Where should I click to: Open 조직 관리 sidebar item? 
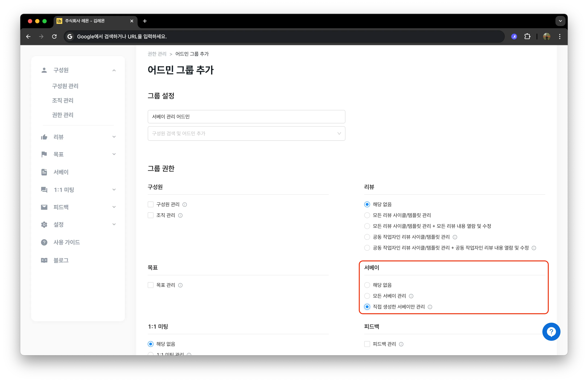coord(62,100)
